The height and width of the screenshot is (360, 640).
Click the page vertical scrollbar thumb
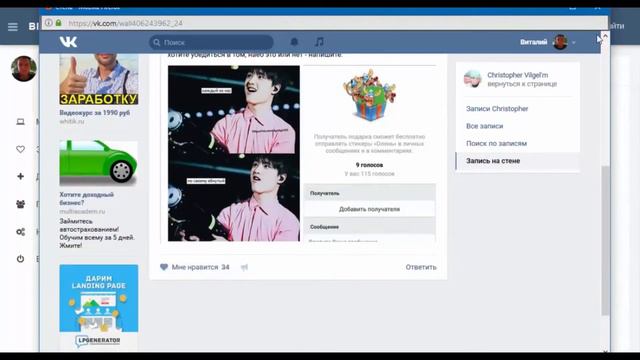[x=605, y=240]
